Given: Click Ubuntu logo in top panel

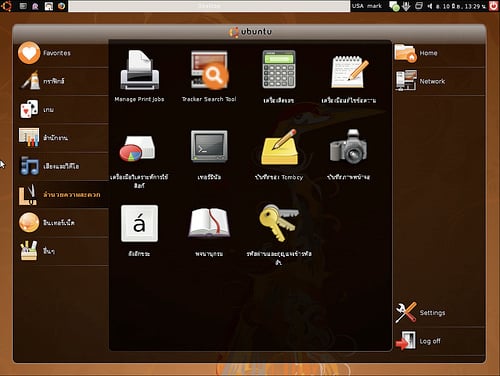Looking at the screenshot, I should point(6,6).
